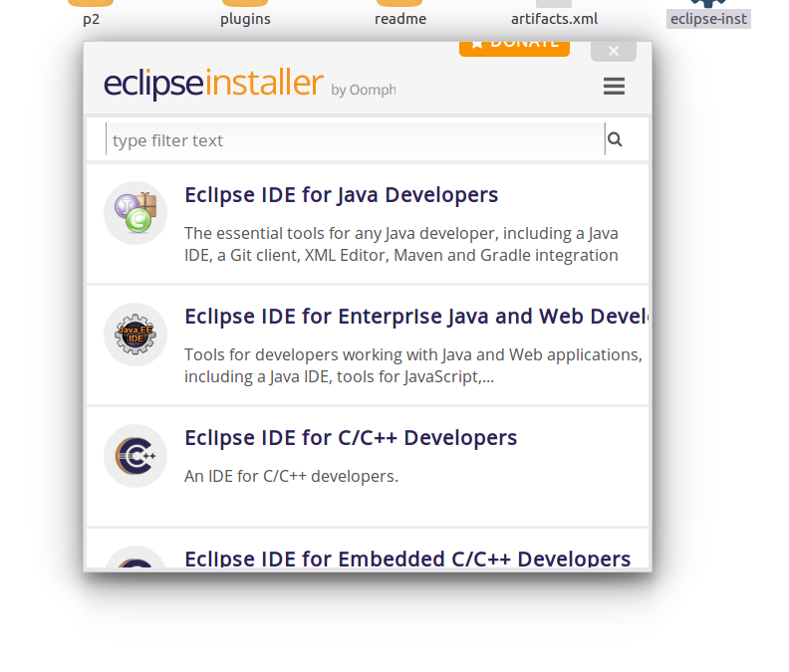Focus the type filter text field
Viewport: 789px width, 672px height.
tap(356, 139)
